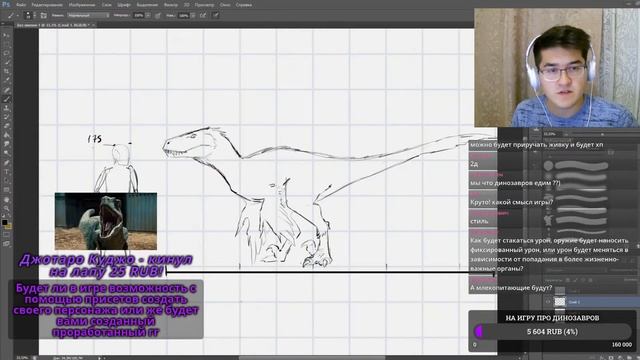Click the Слой 1 layer thumbnail
The height and width of the screenshot is (360, 640).
pyautogui.click(x=560, y=302)
